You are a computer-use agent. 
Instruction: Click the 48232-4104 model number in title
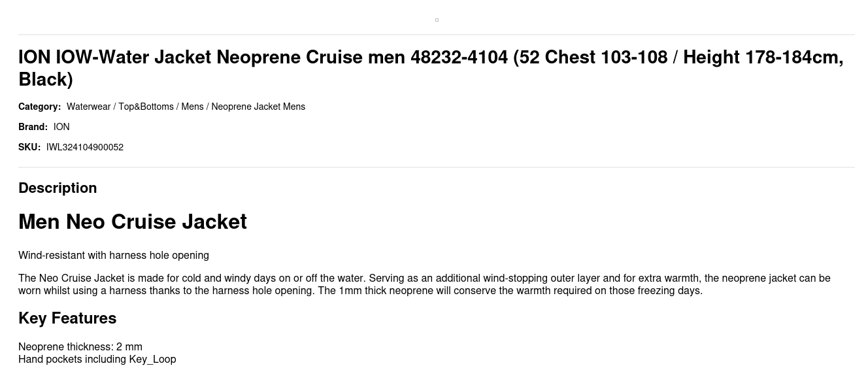[x=459, y=57]
